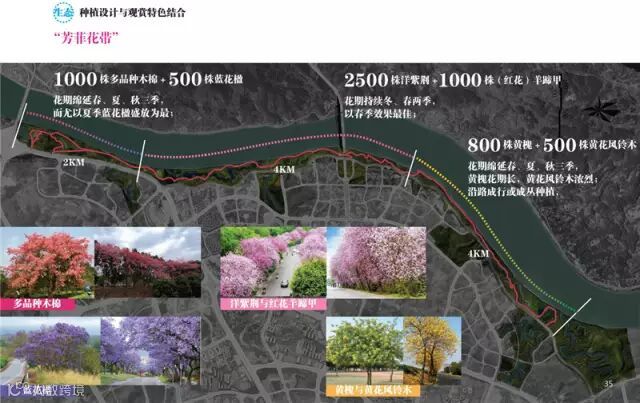Select the line 黄槐花期长、黄花风铃木浓烈

coord(533,179)
